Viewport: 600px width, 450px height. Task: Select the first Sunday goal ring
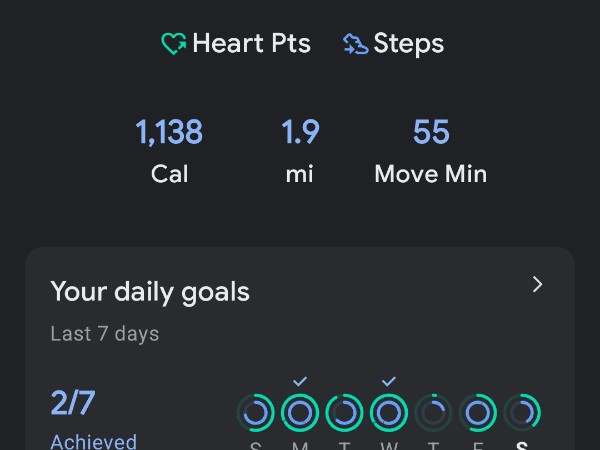(x=256, y=412)
